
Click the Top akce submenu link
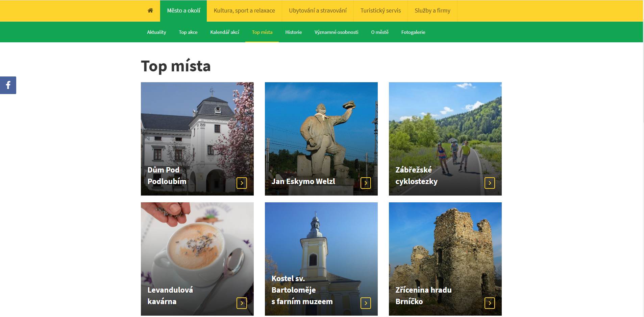pos(188,32)
